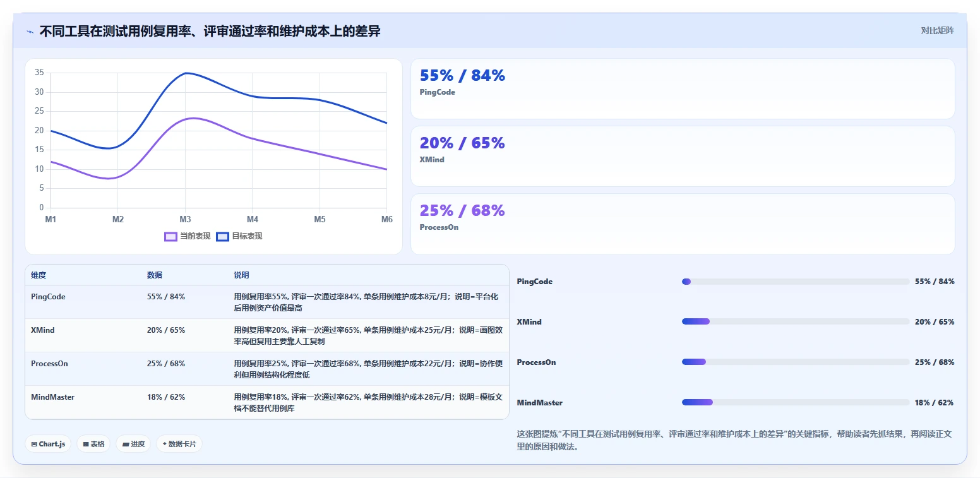This screenshot has width=980, height=478.
Task: Click the lightning icon beside the title
Action: pos(30,32)
